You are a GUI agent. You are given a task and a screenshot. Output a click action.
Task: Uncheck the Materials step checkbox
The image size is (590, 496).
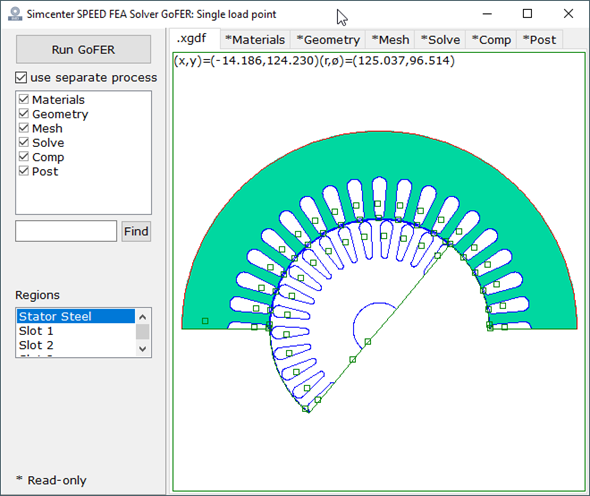click(24, 99)
